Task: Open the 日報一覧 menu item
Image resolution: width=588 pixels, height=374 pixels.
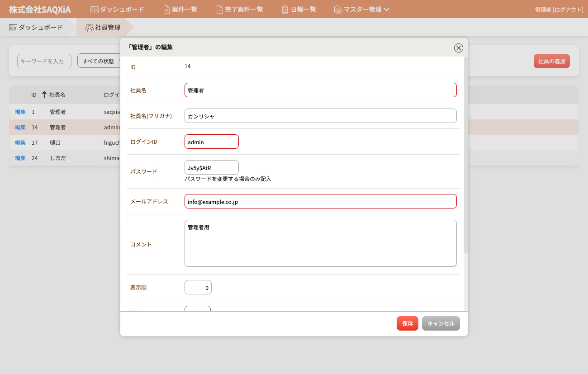Action: point(303,9)
